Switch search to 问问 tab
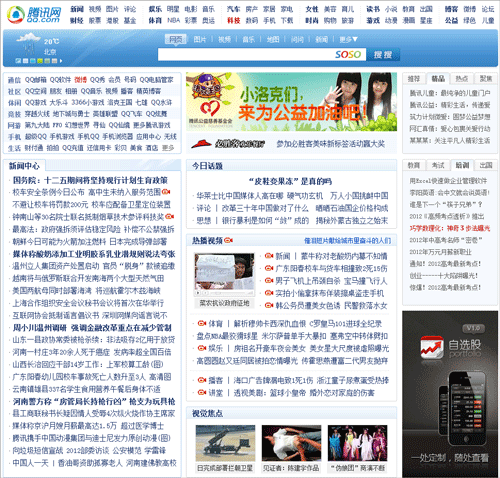This screenshot has width=500, height=478. pos(297,39)
